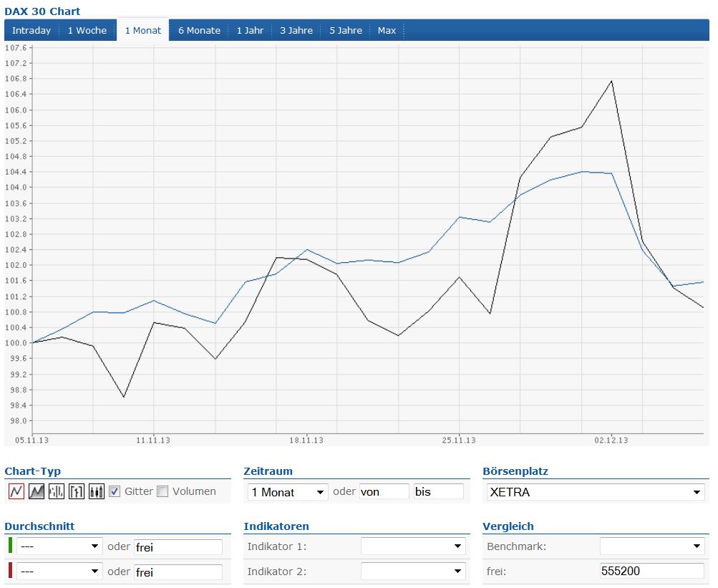The image size is (718, 588).
Task: Switch to the Max tab
Action: point(387,30)
